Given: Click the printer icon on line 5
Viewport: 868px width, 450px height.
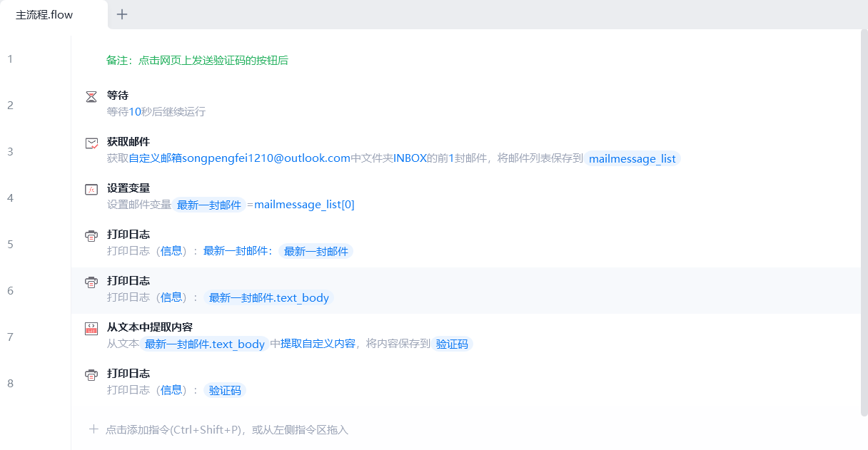Looking at the screenshot, I should [91, 236].
